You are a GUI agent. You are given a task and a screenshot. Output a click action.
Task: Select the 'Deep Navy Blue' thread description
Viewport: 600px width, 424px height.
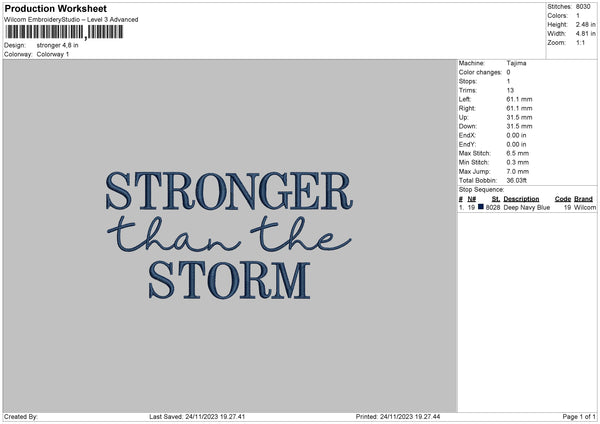527,207
